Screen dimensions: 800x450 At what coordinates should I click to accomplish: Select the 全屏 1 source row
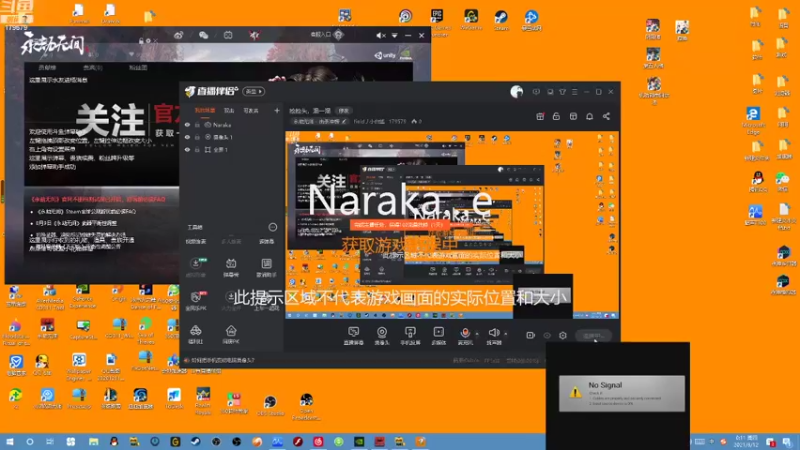click(232, 149)
